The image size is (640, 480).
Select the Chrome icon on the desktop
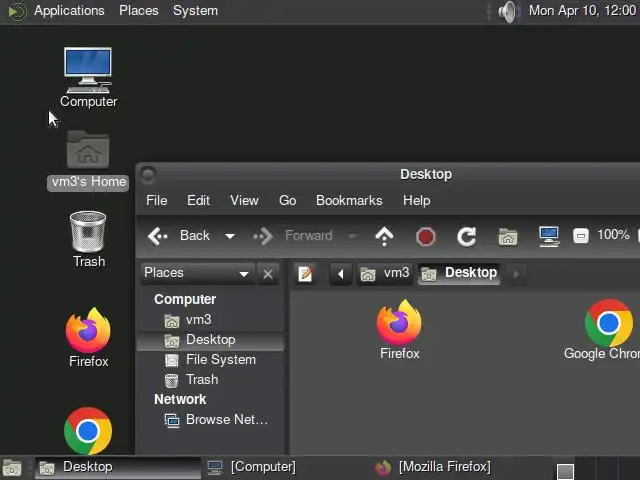coord(88,431)
